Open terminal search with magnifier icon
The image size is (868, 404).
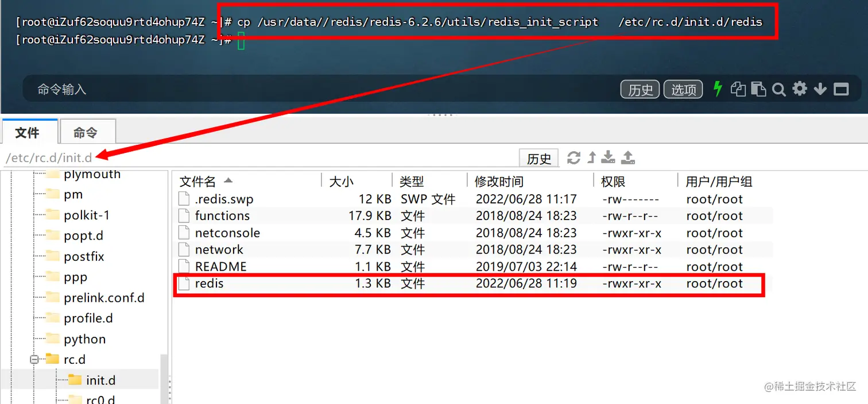click(778, 90)
